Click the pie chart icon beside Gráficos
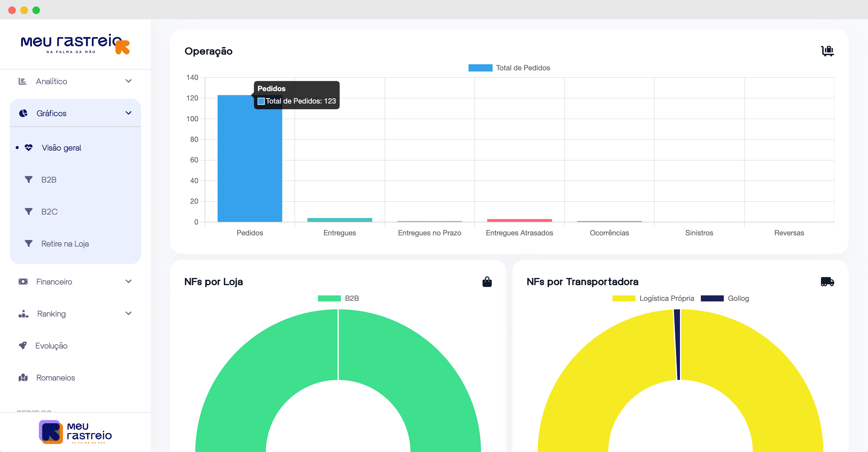This screenshot has height=452, width=868. coord(23,113)
